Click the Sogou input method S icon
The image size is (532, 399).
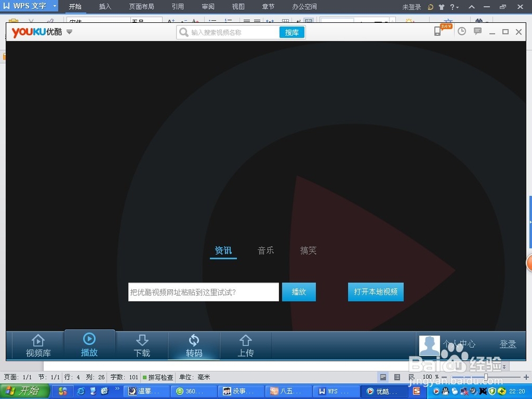[417, 391]
